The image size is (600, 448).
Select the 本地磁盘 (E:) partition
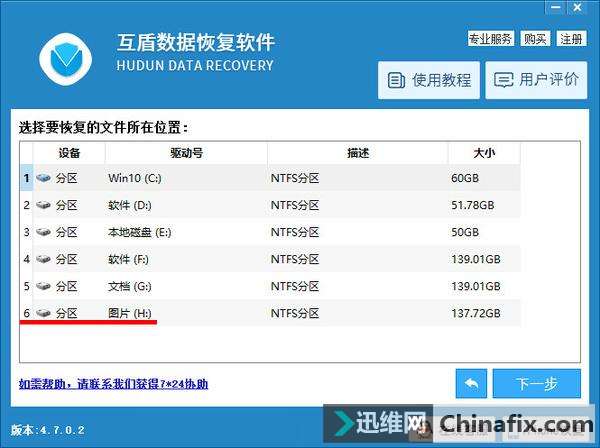270,232
